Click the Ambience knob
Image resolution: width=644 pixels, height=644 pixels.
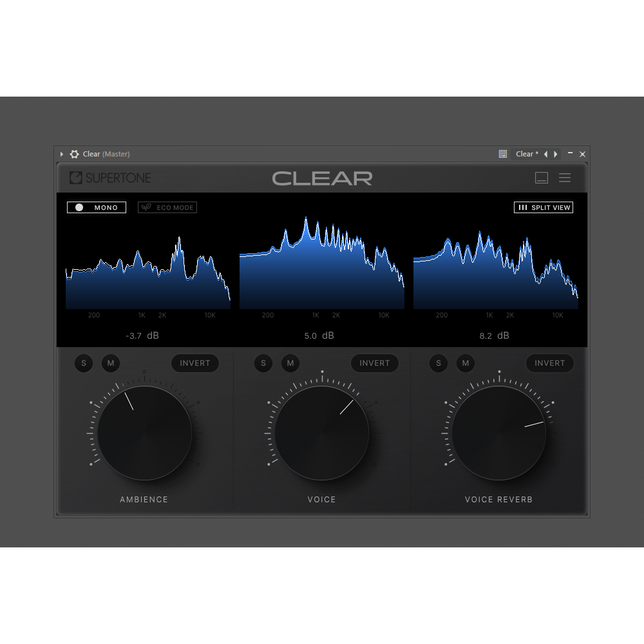pyautogui.click(x=144, y=433)
